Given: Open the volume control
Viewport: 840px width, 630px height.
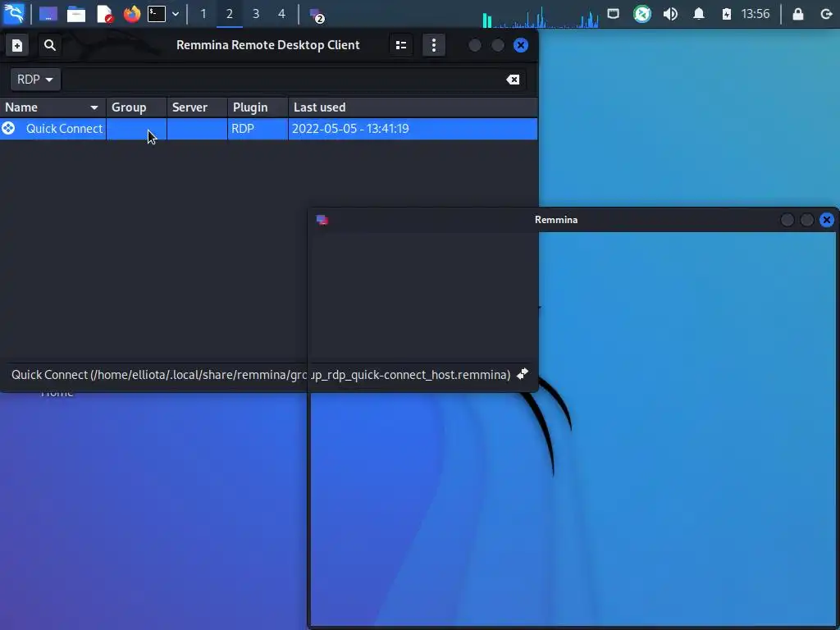Looking at the screenshot, I should [670, 14].
